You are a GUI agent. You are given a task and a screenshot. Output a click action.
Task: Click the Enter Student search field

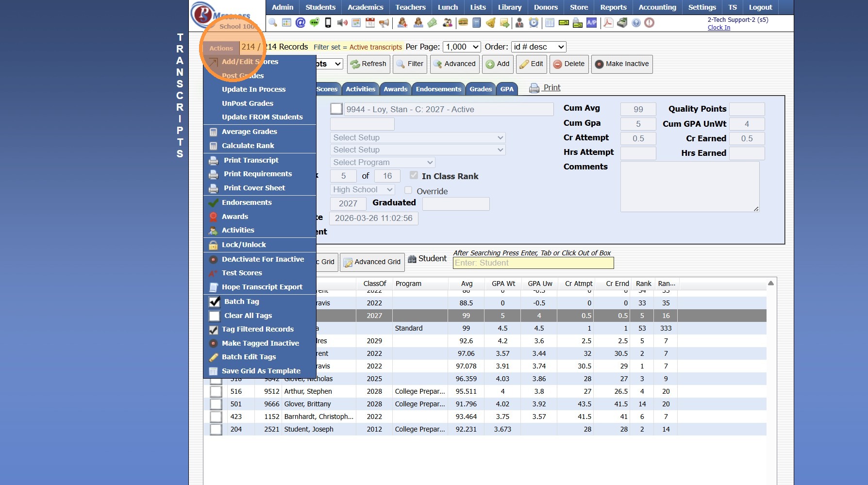tap(533, 263)
